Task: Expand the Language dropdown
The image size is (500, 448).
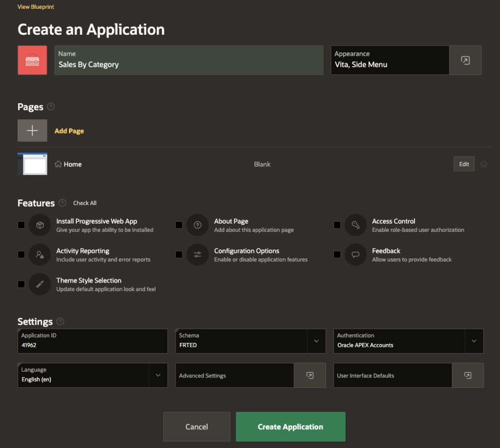Action: click(x=158, y=375)
